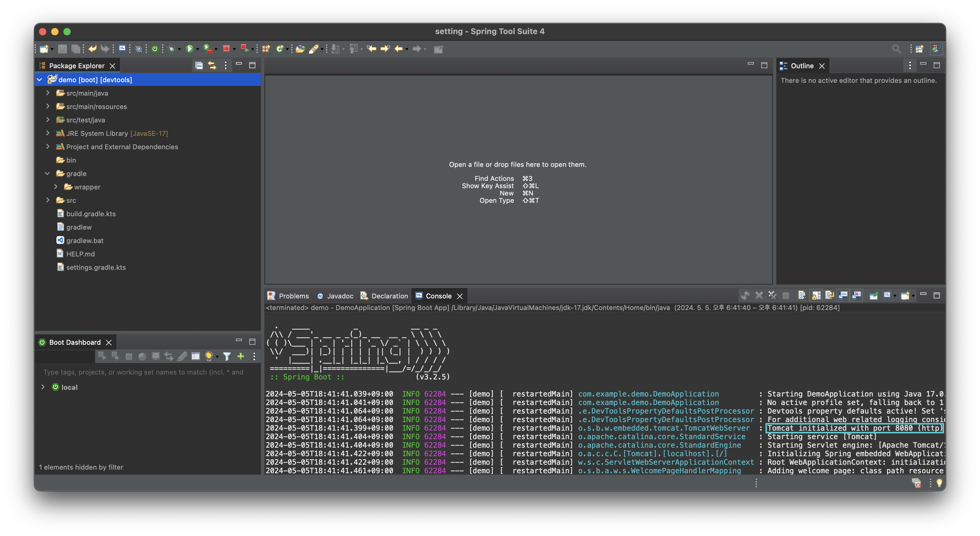980x536 pixels.
Task: Click the green Run button in toolbar
Action: pos(189,49)
